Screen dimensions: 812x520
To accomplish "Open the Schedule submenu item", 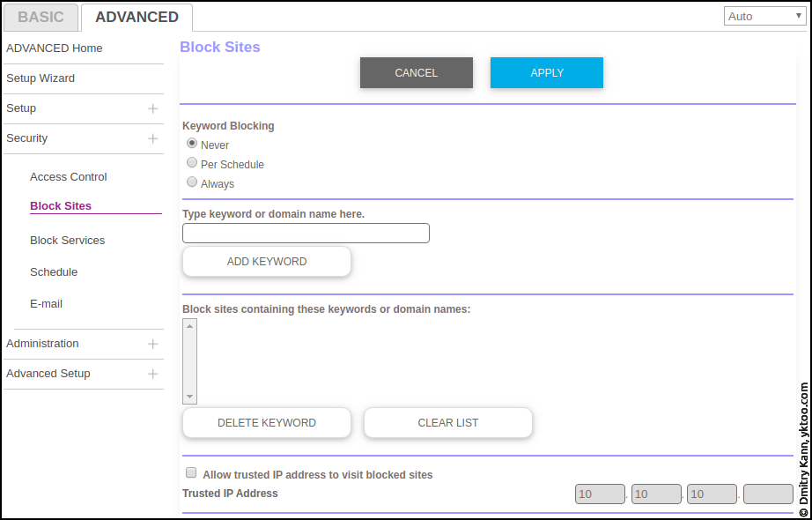I will point(54,272).
